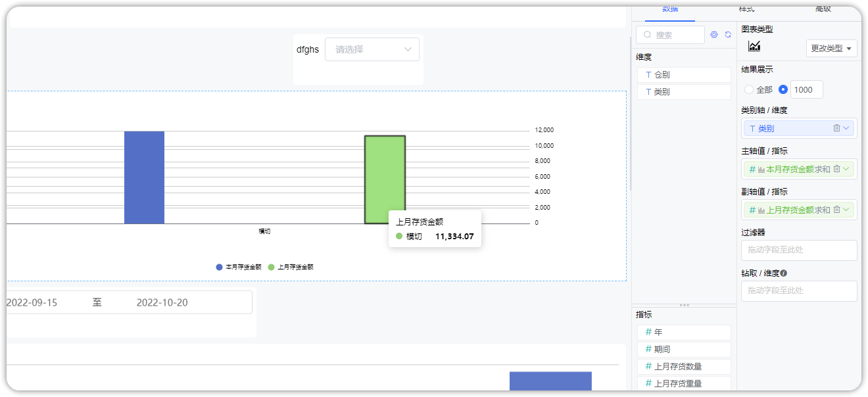The height and width of the screenshot is (397, 868).
Task: Click the field search input box
Action: point(670,35)
